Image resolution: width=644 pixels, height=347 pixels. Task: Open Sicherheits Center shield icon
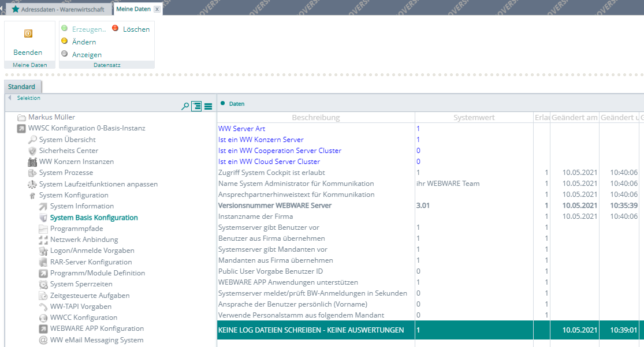pyautogui.click(x=33, y=151)
